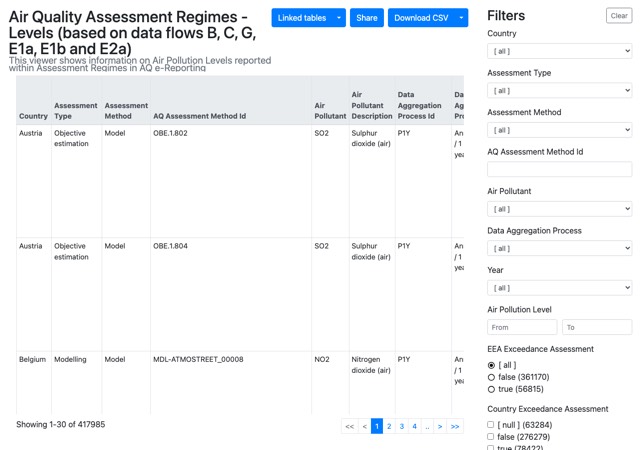
Task: Jump to last page with >> button
Action: (455, 426)
